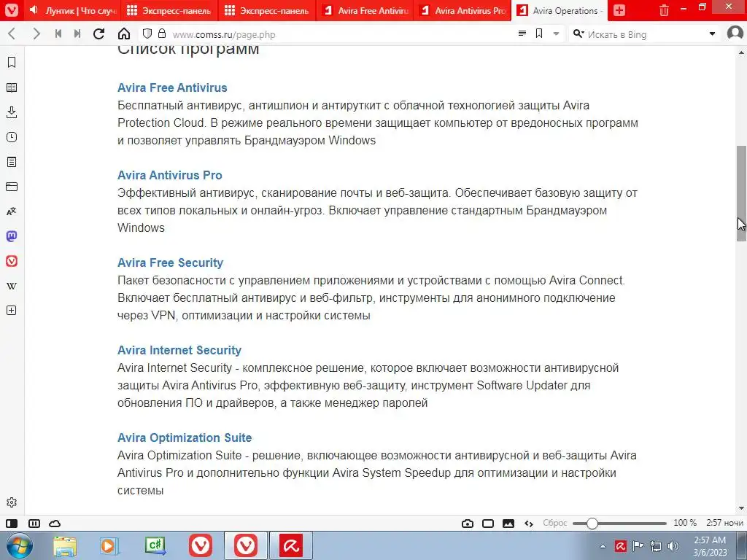Expand the search field history dropdown
The width and height of the screenshot is (747, 560).
[712, 34]
